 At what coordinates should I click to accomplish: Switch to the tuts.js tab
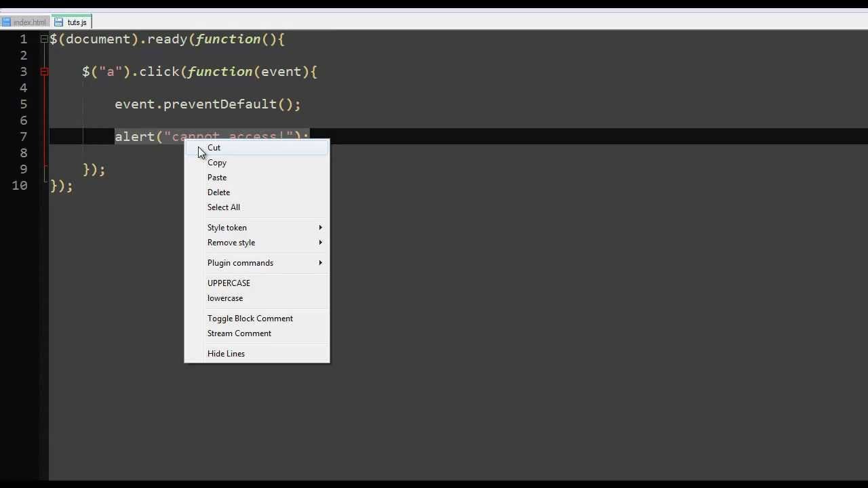pyautogui.click(x=72, y=22)
